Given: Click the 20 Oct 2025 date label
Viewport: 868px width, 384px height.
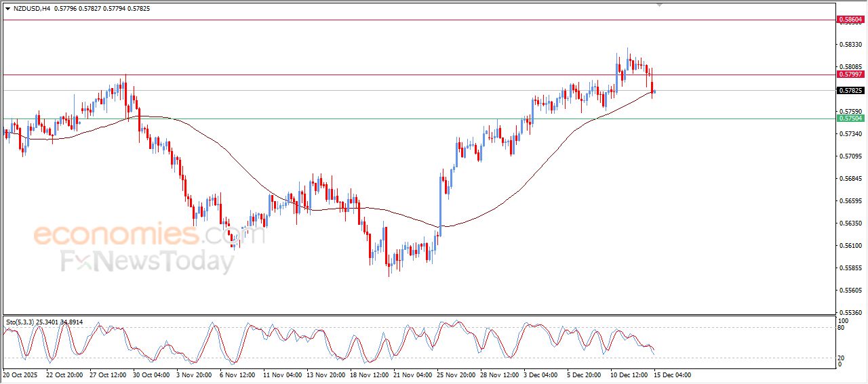Looking at the screenshot, I should coord(22,375).
